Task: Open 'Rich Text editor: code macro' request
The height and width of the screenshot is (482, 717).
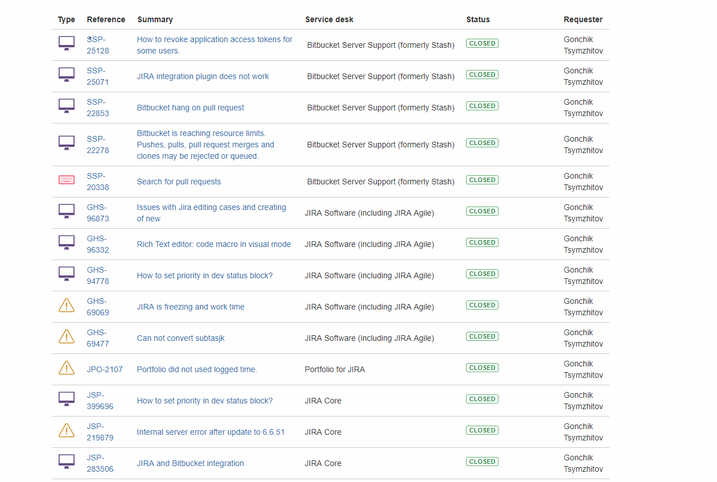Action: (214, 244)
